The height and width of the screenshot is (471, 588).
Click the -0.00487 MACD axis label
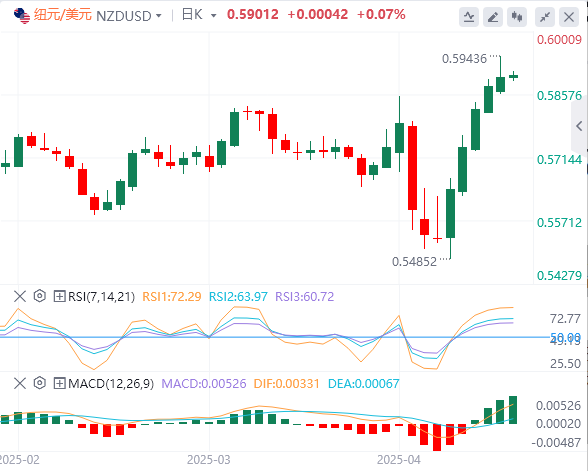(556, 443)
